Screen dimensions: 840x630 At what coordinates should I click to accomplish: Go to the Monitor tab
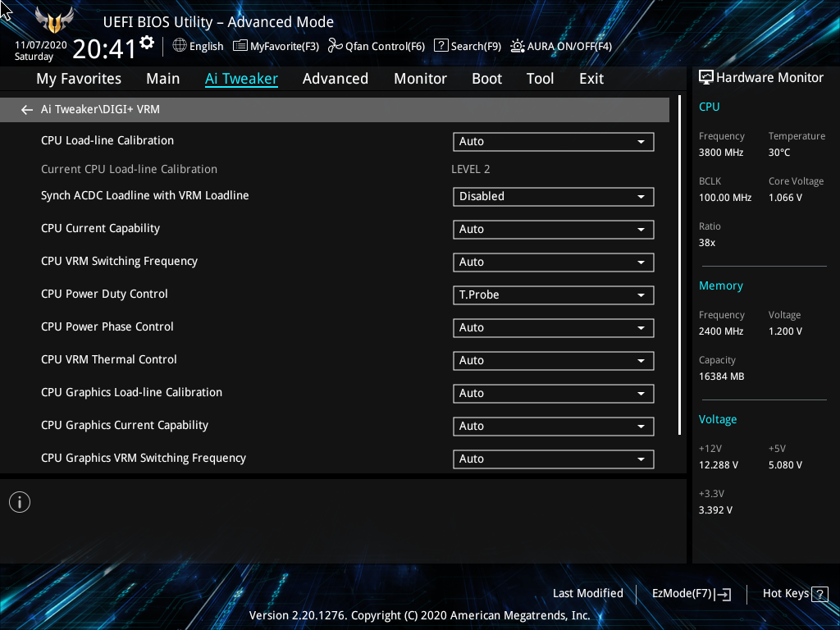click(x=420, y=79)
